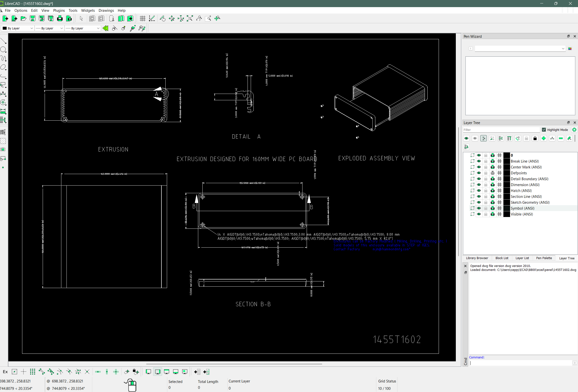578x392 pixels.
Task: Open the line width By Layer dropdown
Action: tap(49, 28)
